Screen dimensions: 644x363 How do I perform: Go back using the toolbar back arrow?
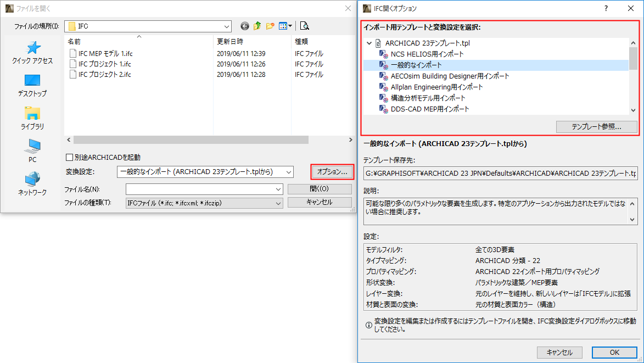coord(245,26)
